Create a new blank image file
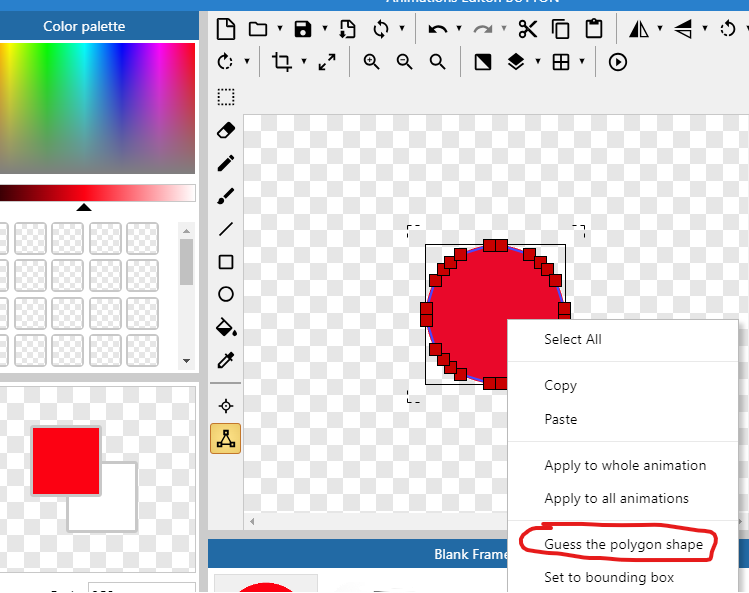 click(226, 29)
